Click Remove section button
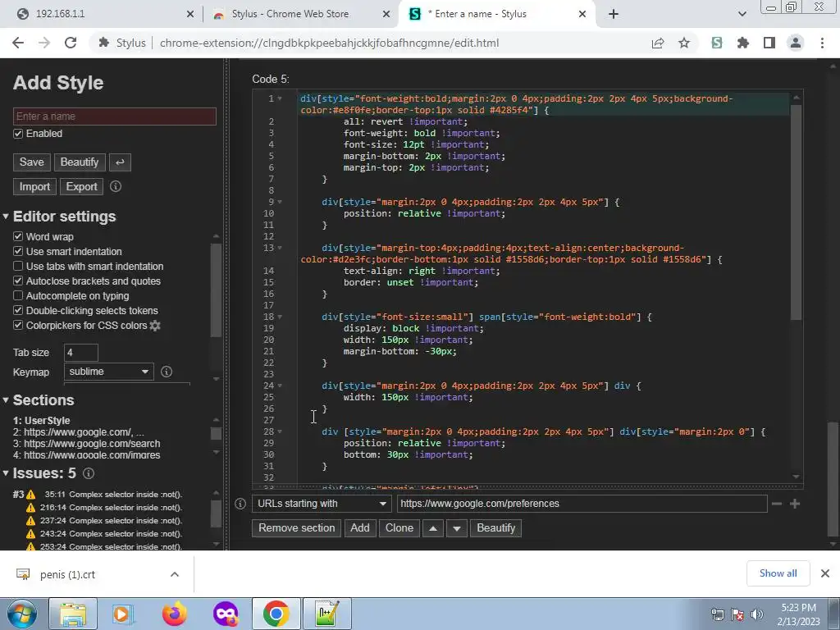Viewport: 840px width, 630px height. pos(296,528)
